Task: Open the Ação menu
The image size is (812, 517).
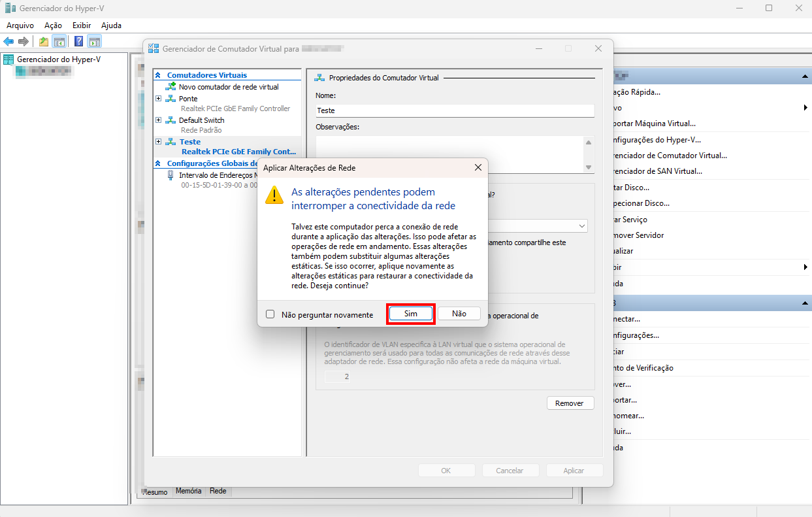Action: tap(53, 25)
